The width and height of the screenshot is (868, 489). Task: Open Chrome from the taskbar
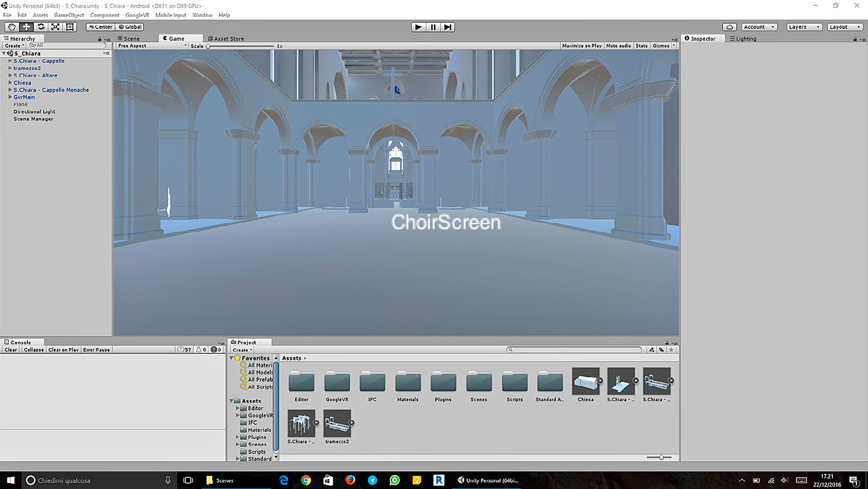[x=306, y=480]
